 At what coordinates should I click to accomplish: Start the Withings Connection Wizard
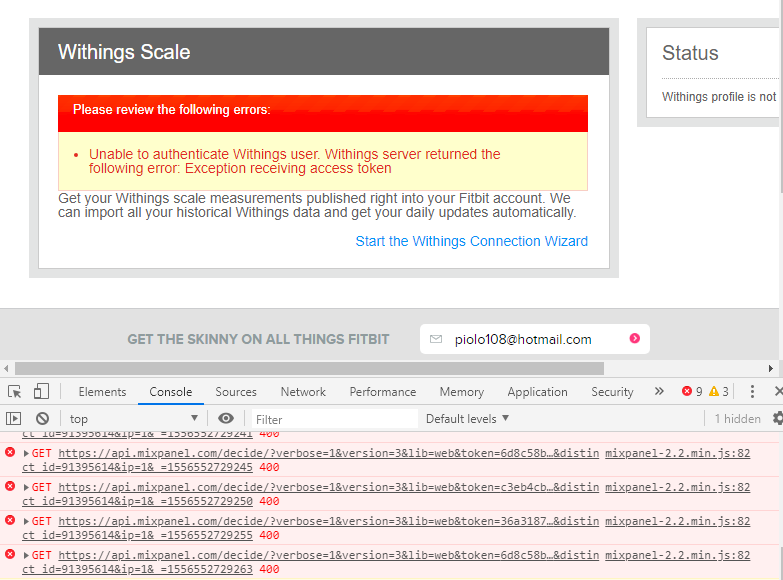pos(471,241)
